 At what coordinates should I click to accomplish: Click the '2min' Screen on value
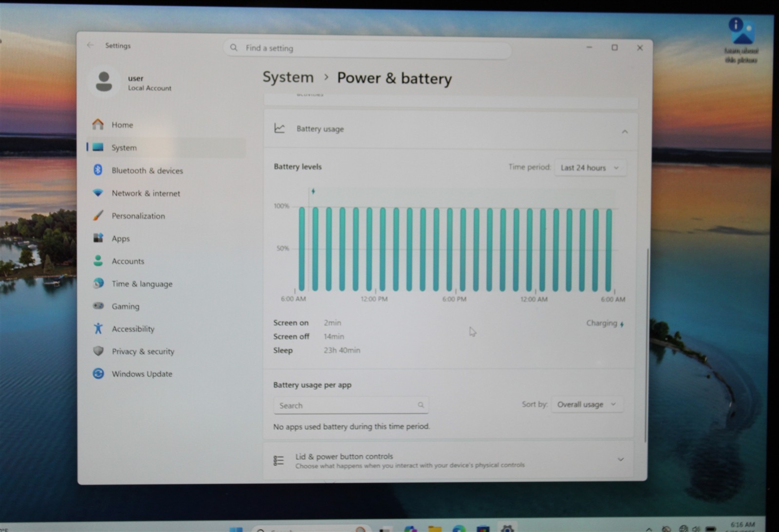pos(333,323)
